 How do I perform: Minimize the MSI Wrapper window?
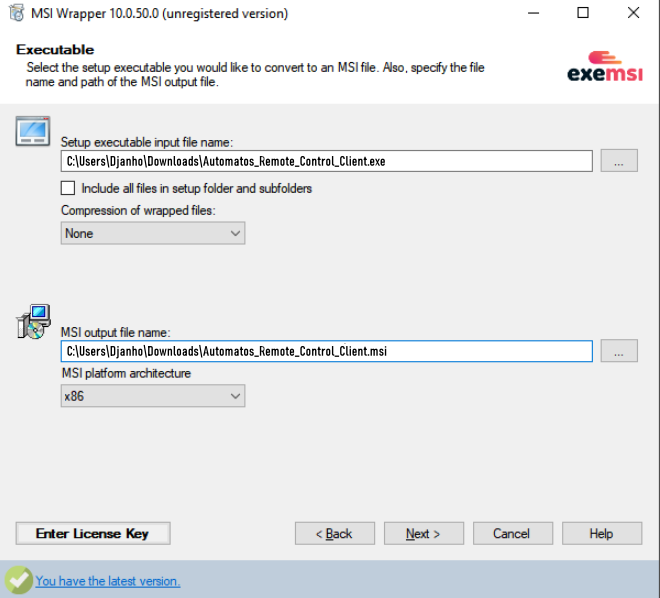click(x=533, y=13)
